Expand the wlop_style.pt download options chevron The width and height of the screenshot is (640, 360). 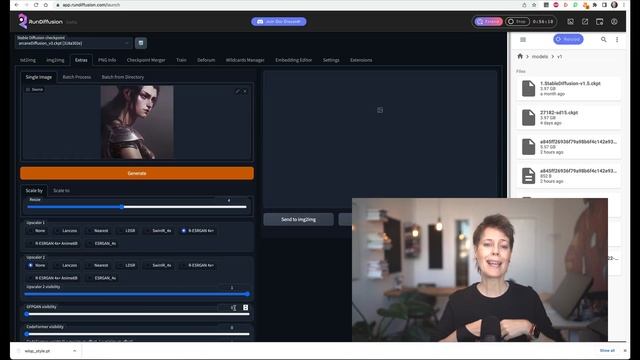click(x=74, y=351)
